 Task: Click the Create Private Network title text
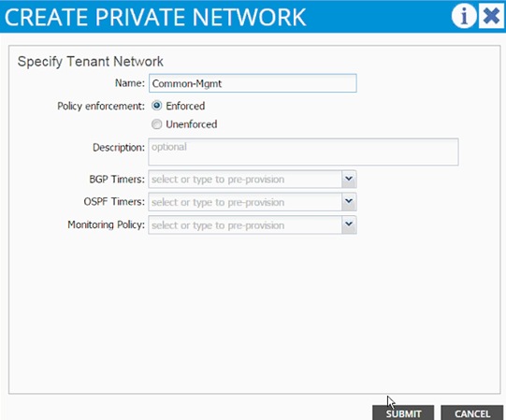[155, 17]
